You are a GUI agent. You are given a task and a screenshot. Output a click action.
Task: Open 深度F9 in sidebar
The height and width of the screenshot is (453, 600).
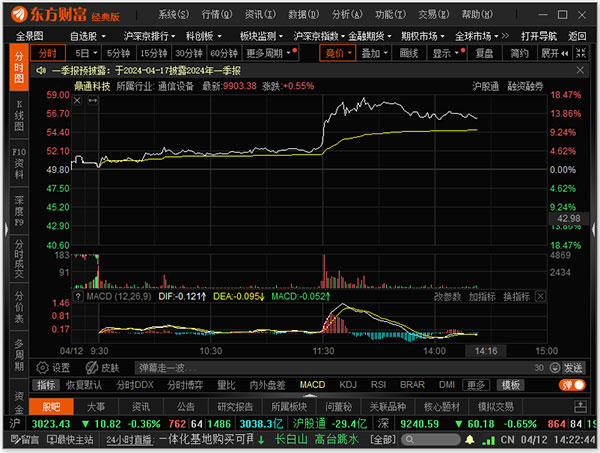pyautogui.click(x=19, y=211)
